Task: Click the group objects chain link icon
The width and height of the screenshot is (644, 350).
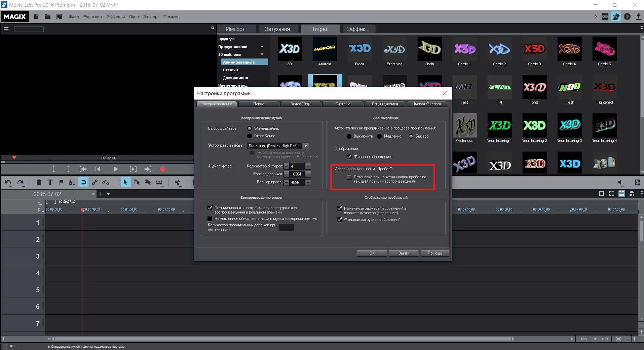Action: (x=94, y=182)
